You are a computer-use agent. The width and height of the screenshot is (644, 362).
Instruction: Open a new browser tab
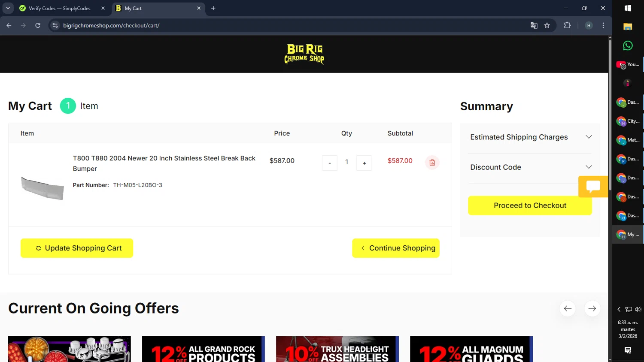click(x=213, y=8)
